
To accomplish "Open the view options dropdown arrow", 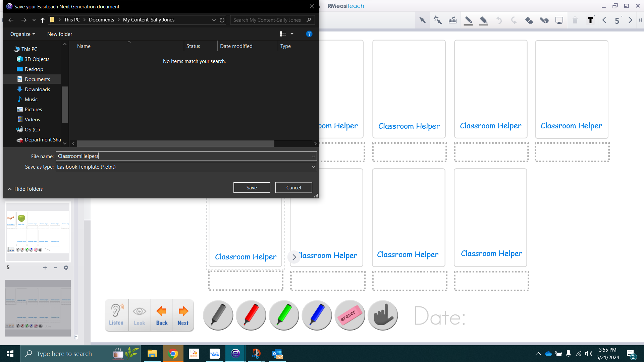I will point(292,34).
